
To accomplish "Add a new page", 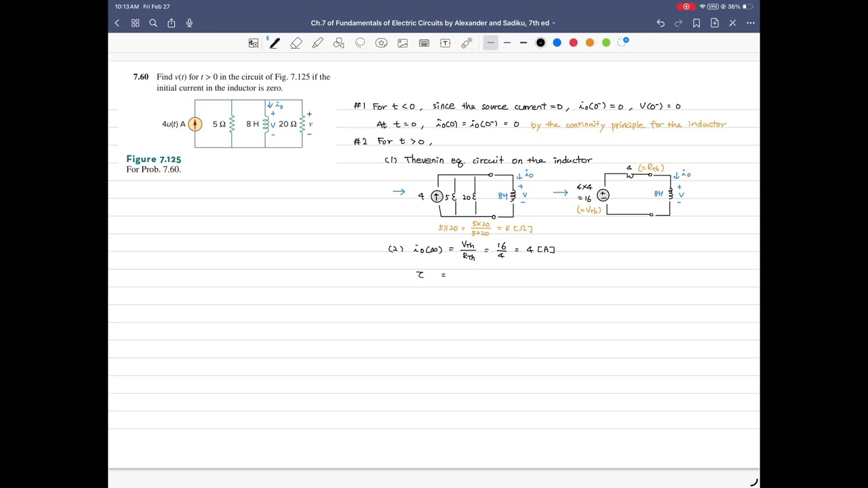I will 715,23.
